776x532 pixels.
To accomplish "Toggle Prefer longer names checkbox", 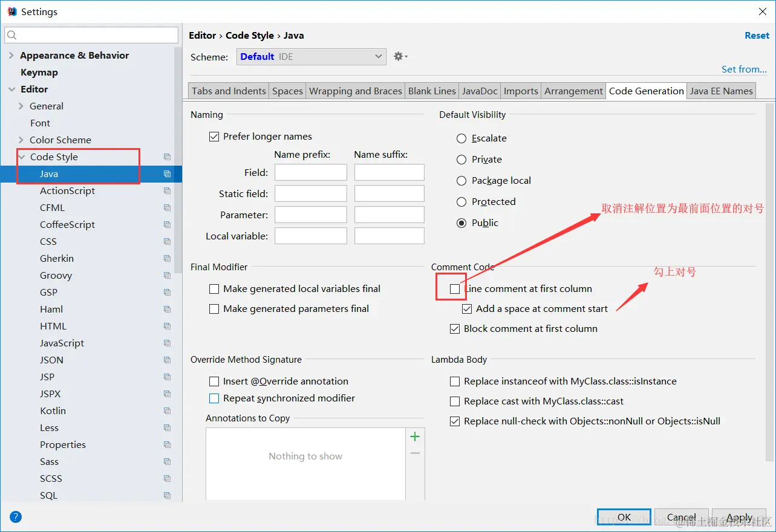I will point(214,137).
